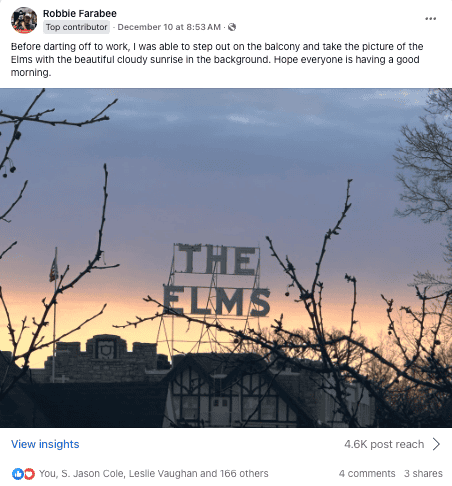
Task: Open the post reach chevron arrow
Action: click(x=436, y=444)
